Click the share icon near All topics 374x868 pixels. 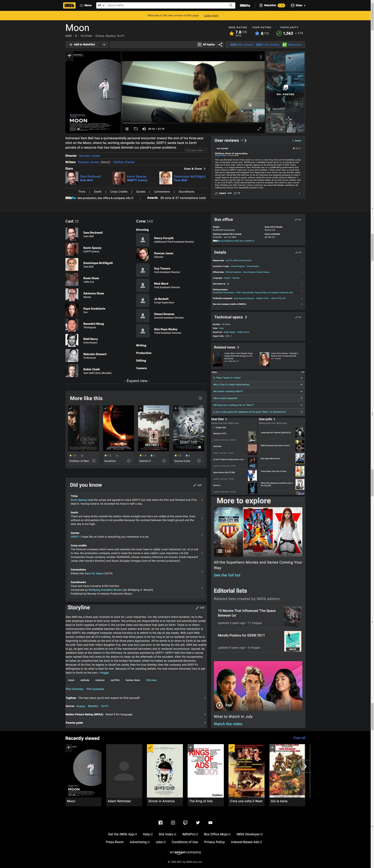[x=221, y=44]
